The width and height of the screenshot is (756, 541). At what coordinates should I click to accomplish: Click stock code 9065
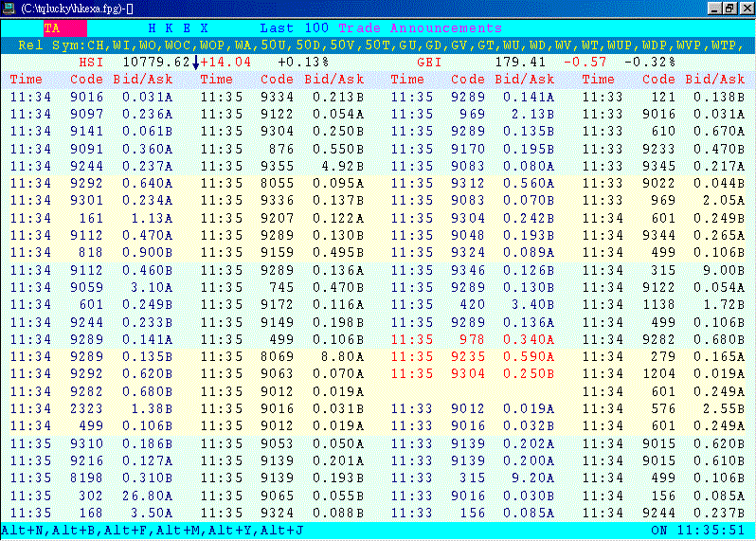tap(278, 496)
